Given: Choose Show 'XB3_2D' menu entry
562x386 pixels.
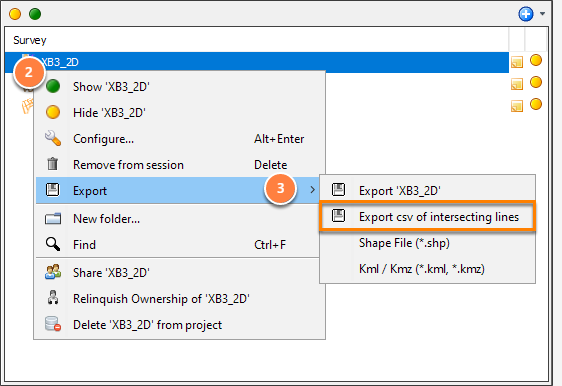Looking at the screenshot, I should point(179,87).
